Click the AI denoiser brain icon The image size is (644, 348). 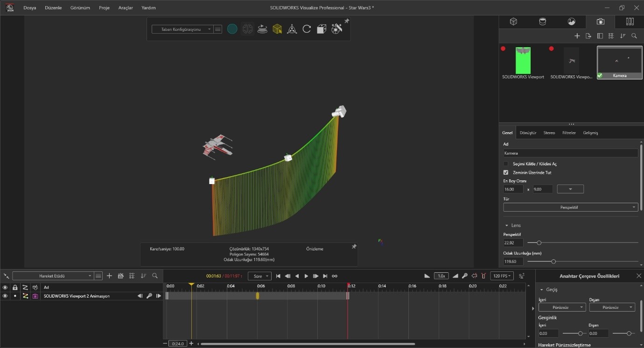tap(247, 29)
